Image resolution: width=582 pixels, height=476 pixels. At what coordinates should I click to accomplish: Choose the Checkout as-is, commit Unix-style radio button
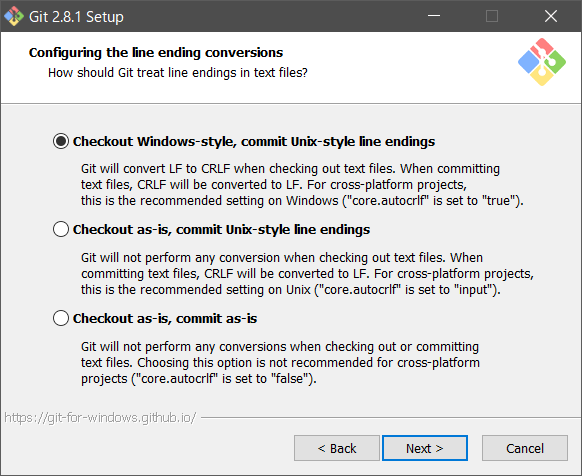coord(61,229)
